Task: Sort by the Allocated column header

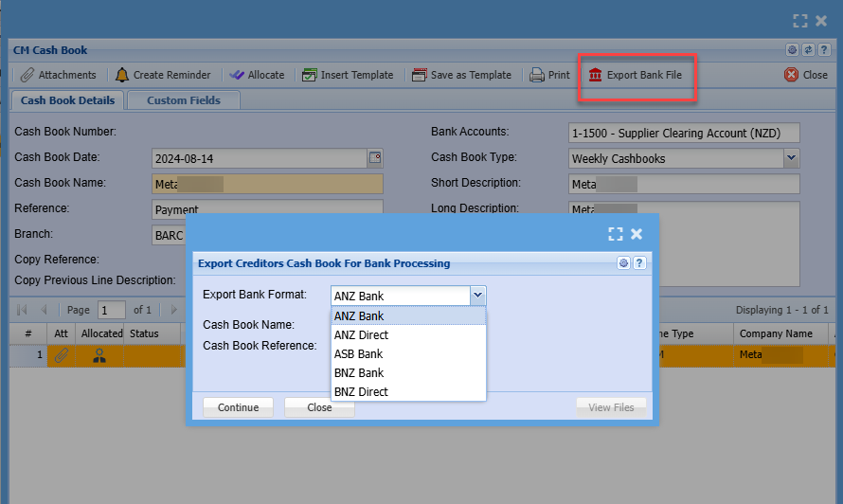Action: (99, 333)
